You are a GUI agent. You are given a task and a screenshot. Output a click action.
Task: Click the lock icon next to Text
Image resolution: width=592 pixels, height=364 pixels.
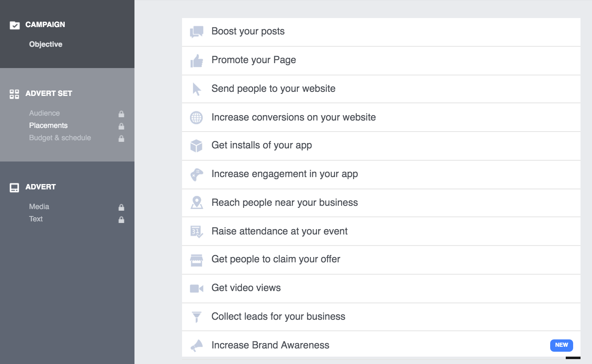tap(121, 219)
